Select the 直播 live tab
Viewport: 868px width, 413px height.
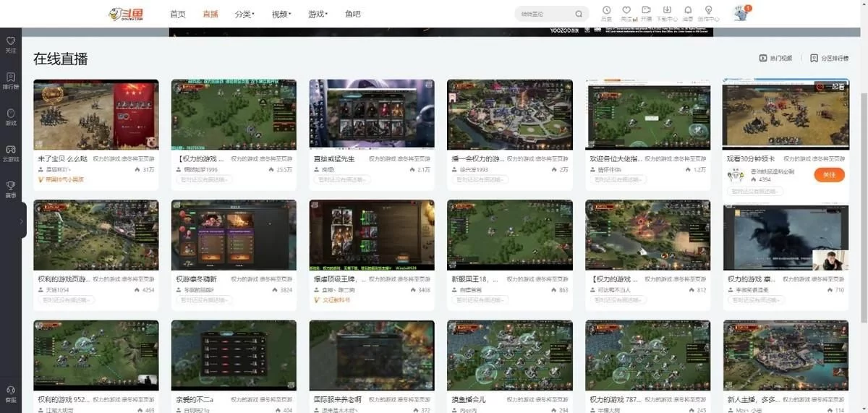(210, 14)
